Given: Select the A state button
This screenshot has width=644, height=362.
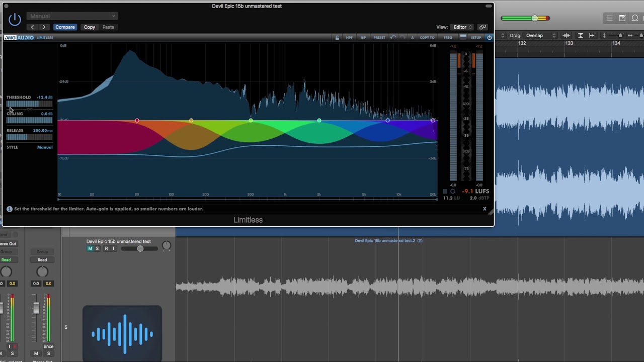Looking at the screenshot, I should [412, 38].
